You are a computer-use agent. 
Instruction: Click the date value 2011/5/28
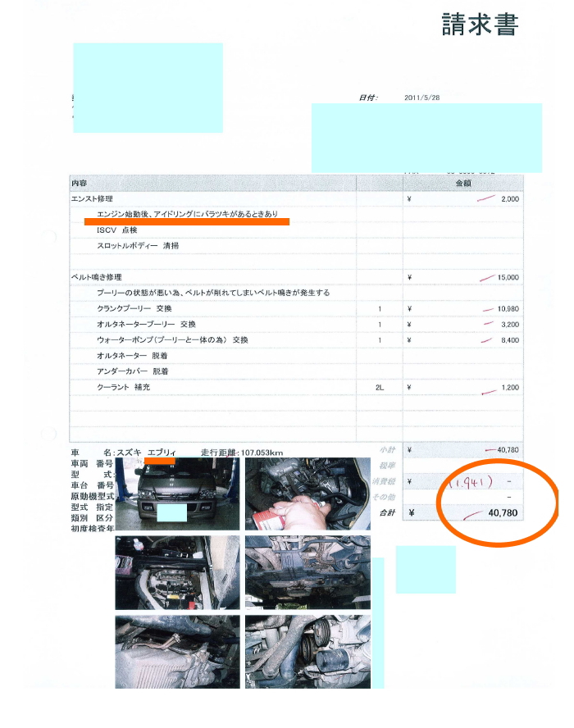(422, 98)
